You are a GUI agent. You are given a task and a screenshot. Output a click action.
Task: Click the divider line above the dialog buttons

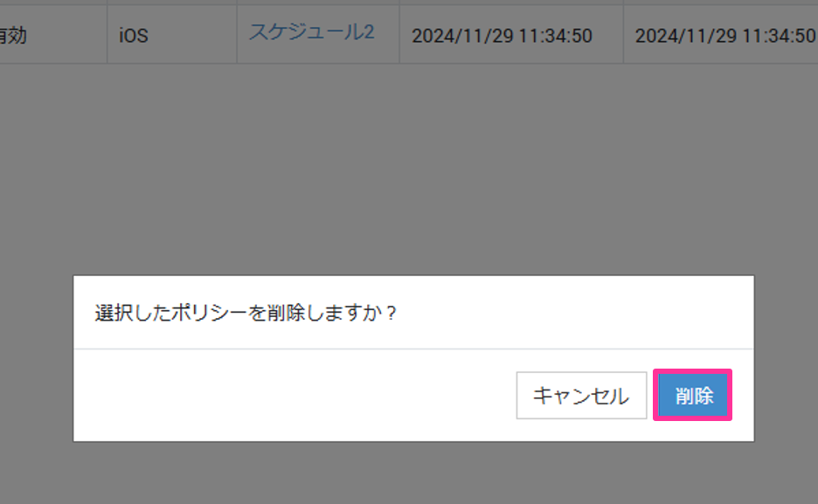pos(413,349)
